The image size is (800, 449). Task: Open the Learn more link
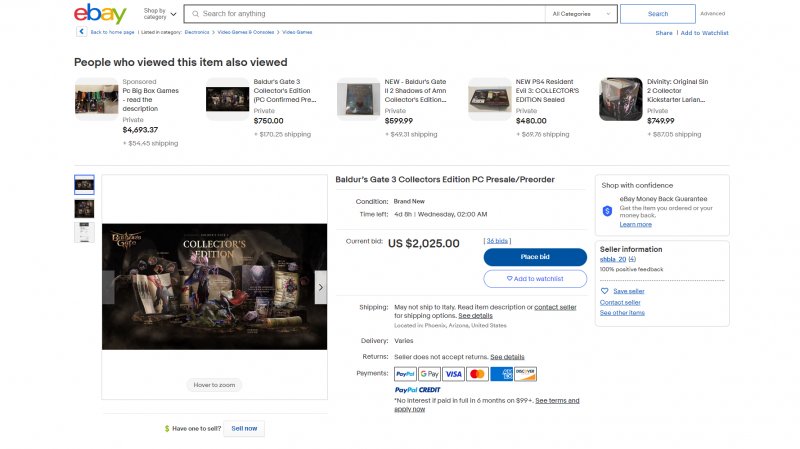(635, 224)
